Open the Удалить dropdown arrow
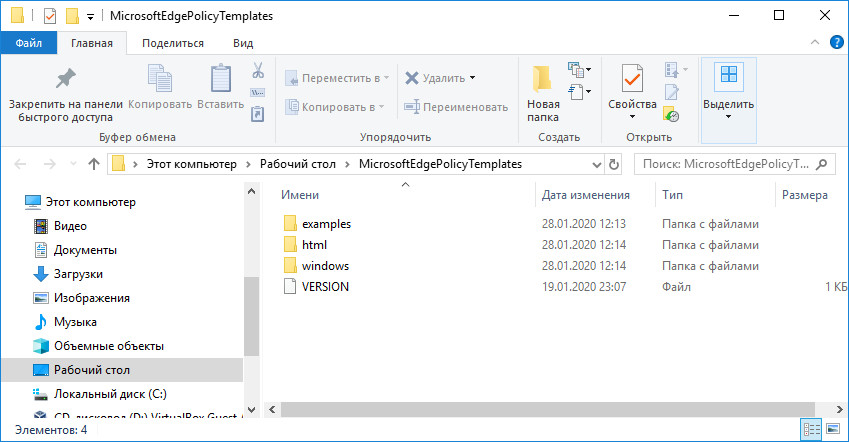The width and height of the screenshot is (849, 442). pyautogui.click(x=473, y=78)
